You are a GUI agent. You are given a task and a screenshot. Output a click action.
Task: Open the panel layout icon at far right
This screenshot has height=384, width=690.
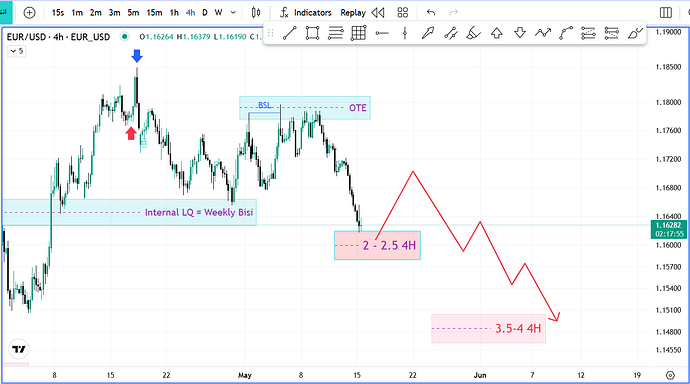click(666, 13)
